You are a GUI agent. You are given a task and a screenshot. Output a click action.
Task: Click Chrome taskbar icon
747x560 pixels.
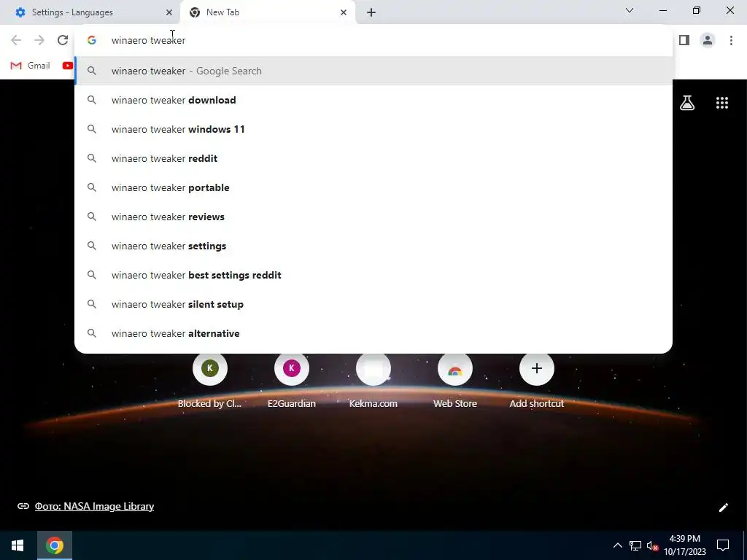point(54,545)
